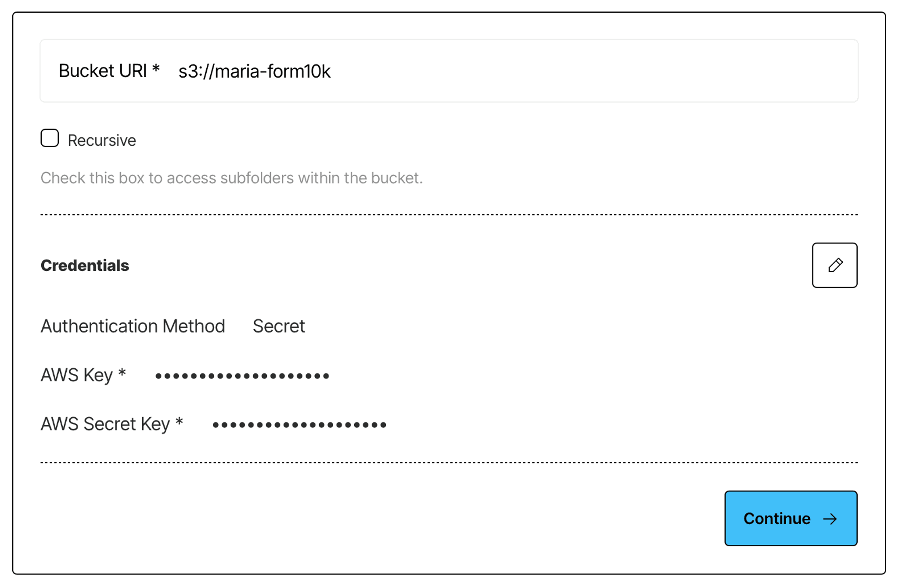Click the Credentials section heading
The height and width of the screenshot is (588, 899).
tap(85, 265)
